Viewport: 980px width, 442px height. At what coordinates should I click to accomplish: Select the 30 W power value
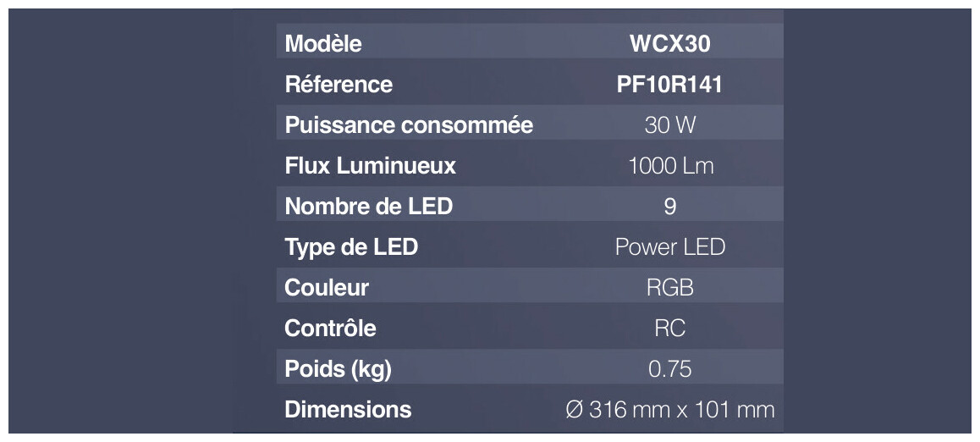669,124
